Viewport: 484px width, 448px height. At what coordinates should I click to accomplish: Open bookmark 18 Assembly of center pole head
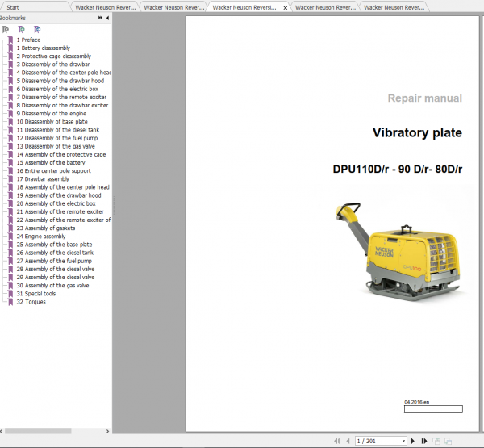[63, 187]
